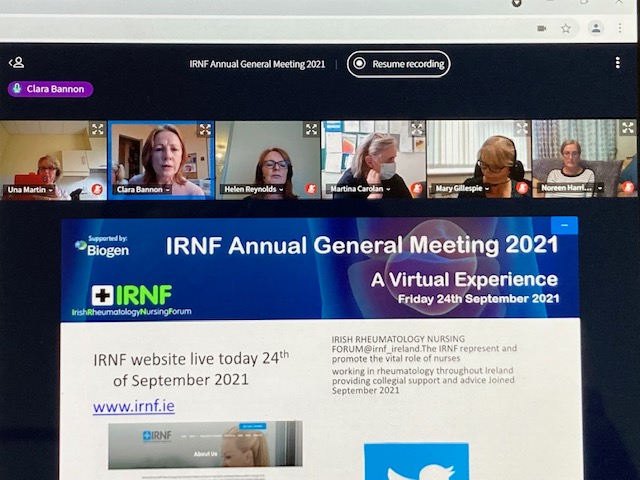The height and width of the screenshot is (480, 640).
Task: Click the Resume recording button
Action: [x=398, y=64]
